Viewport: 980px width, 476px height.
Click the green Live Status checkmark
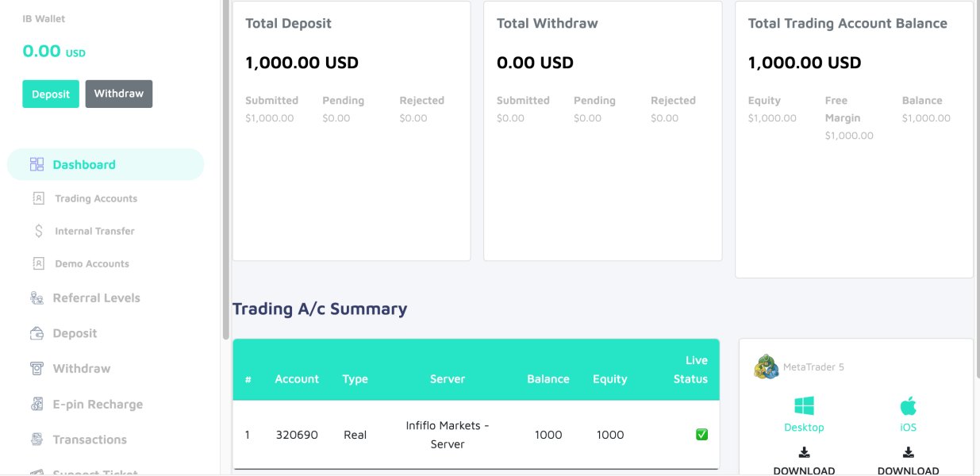coord(701,435)
